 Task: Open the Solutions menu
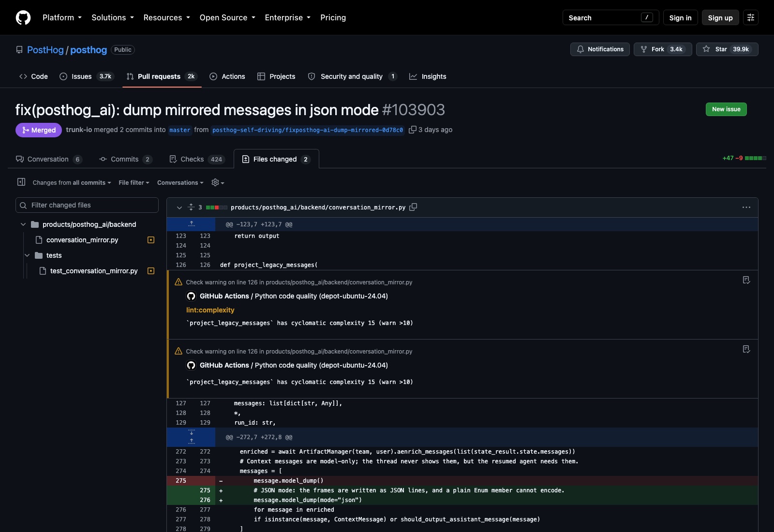click(x=113, y=17)
